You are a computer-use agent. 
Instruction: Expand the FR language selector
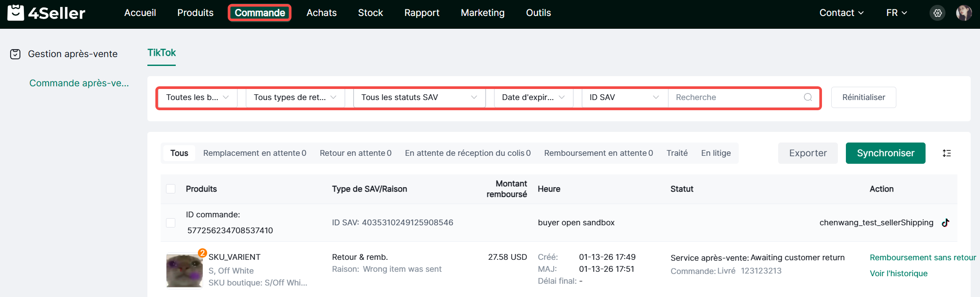click(896, 13)
